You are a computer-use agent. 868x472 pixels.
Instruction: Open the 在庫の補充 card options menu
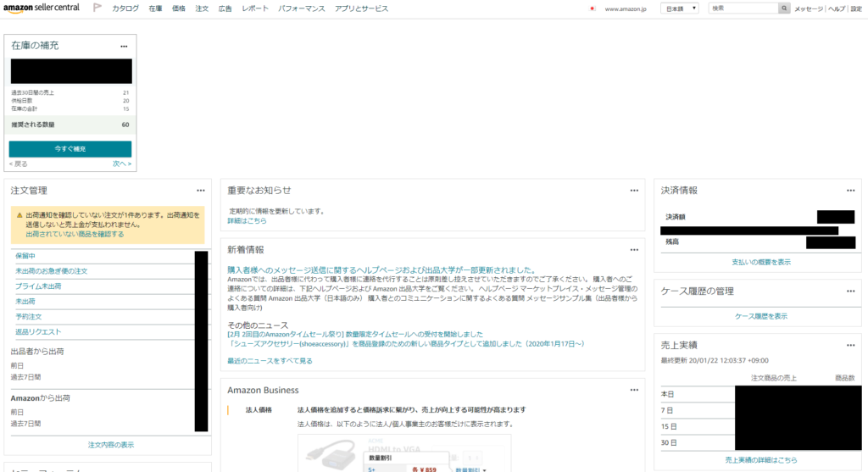[x=124, y=47]
